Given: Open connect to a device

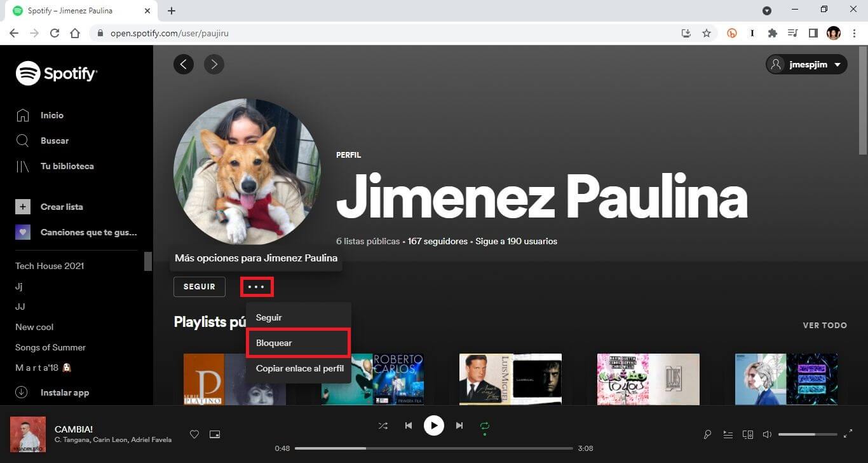Looking at the screenshot, I should click(748, 434).
